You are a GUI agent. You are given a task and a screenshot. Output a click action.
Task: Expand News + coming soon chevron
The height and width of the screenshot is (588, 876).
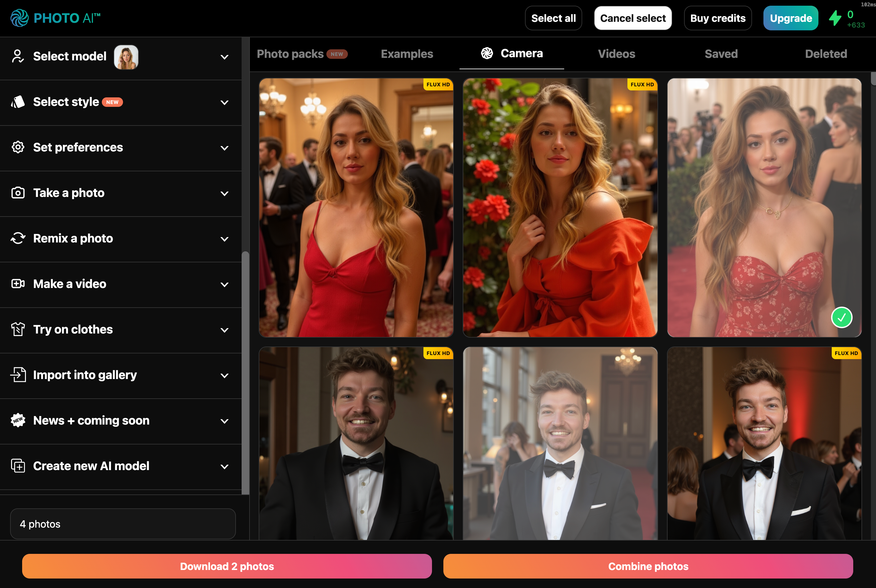[224, 421]
